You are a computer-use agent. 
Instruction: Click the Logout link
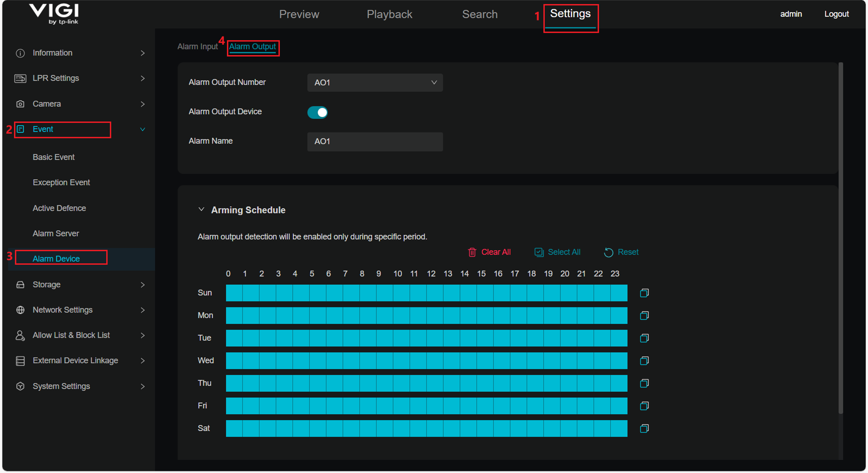[x=837, y=14]
